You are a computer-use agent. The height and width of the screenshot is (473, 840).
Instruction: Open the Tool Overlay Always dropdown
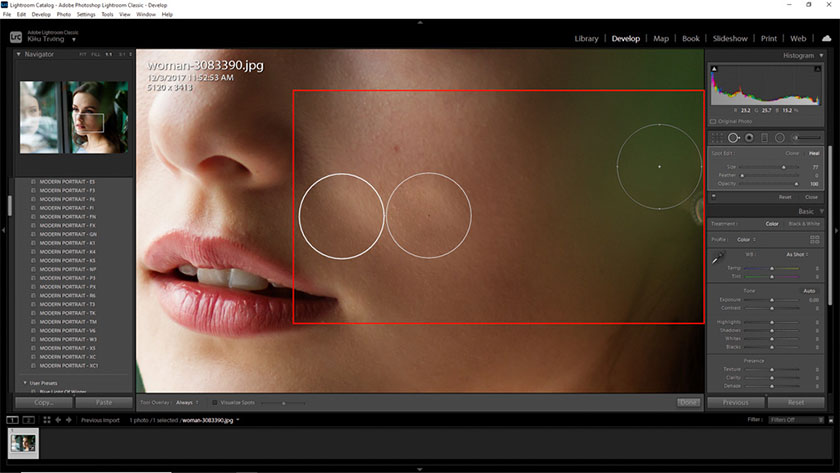[187, 402]
